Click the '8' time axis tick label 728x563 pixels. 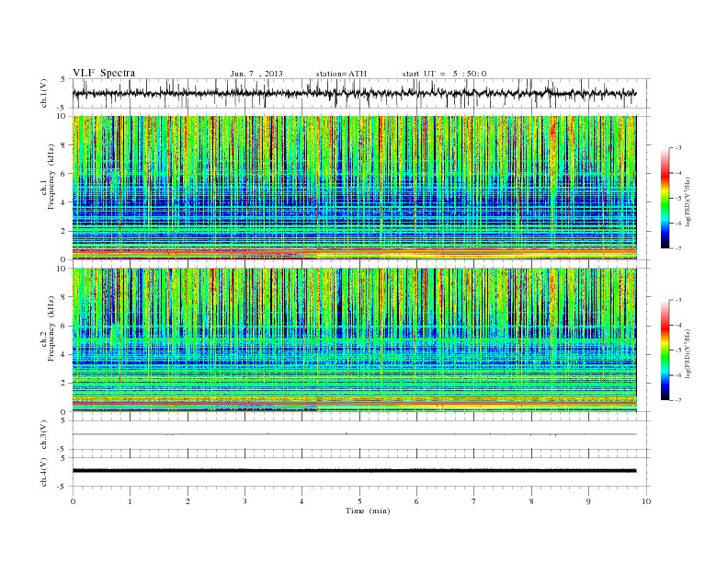pos(531,501)
